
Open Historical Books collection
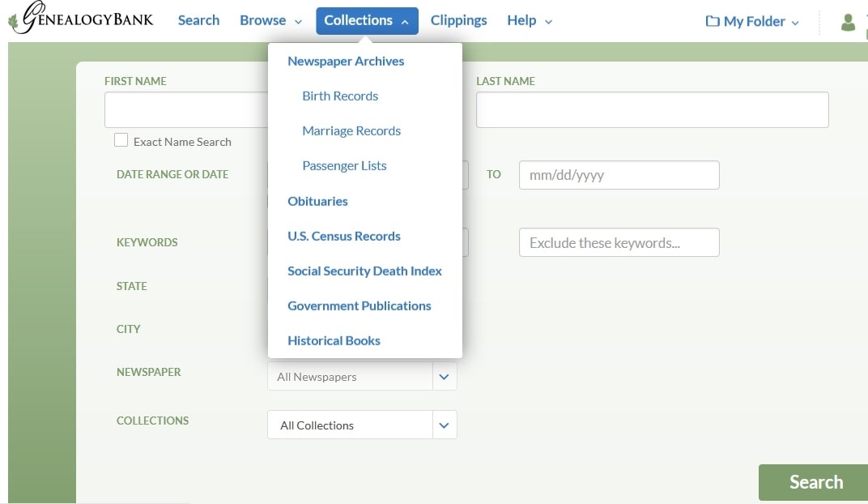point(334,340)
